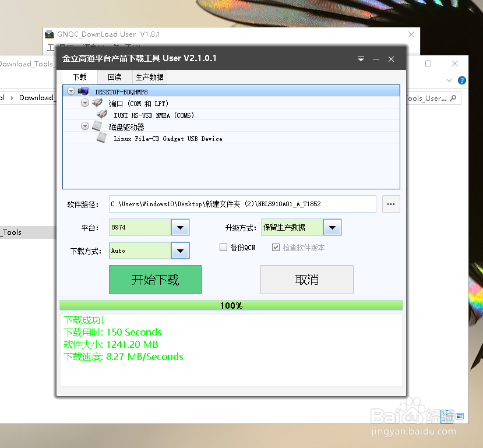Switch to the 生产数据 tab
The image size is (483, 448).
pos(150,77)
